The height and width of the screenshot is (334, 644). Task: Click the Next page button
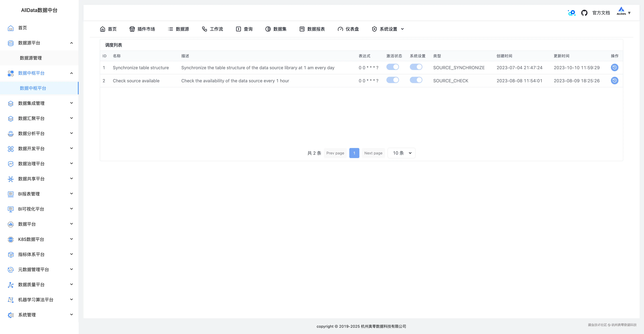(x=373, y=153)
